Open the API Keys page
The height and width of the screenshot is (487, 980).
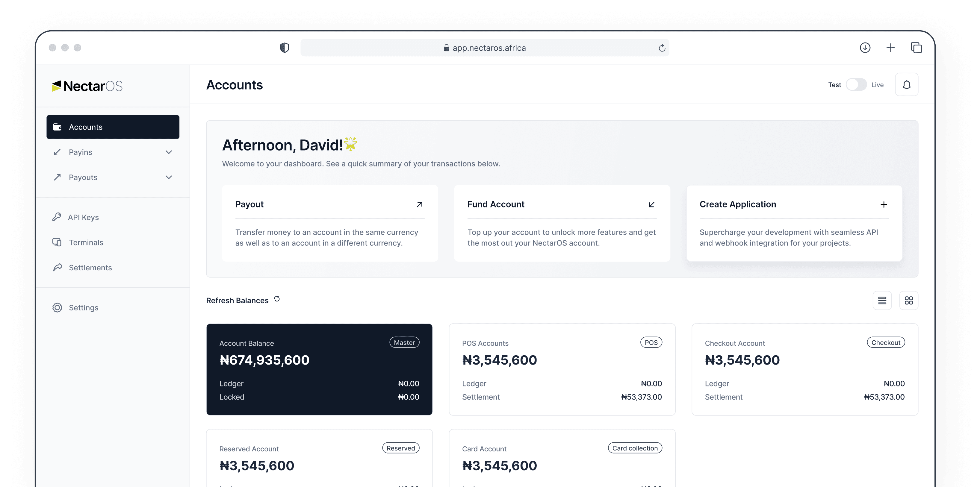(83, 217)
